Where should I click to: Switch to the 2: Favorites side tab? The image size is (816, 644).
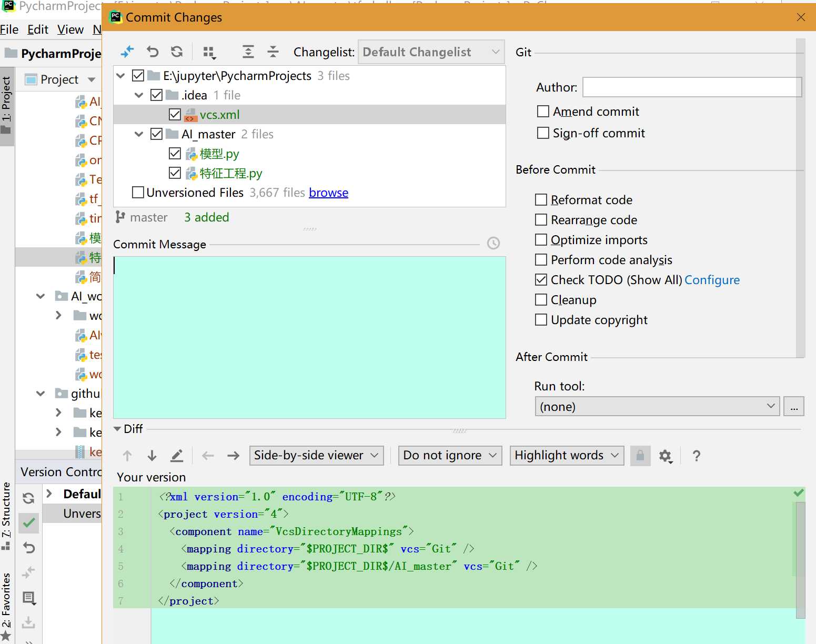tap(6, 607)
